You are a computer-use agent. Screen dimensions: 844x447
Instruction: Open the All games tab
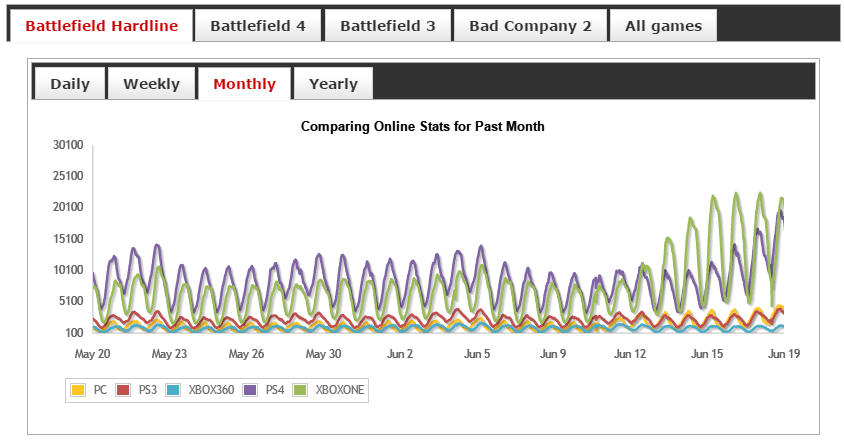click(663, 26)
